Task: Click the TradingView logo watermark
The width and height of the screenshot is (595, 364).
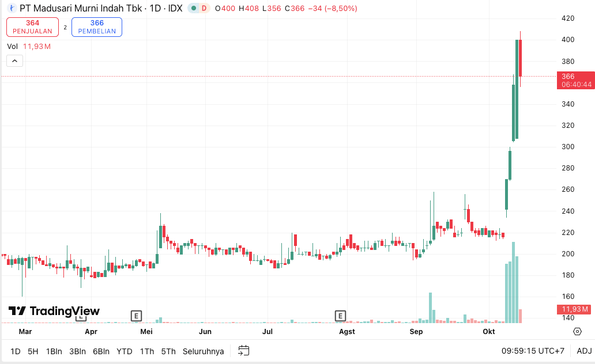Action: click(54, 311)
